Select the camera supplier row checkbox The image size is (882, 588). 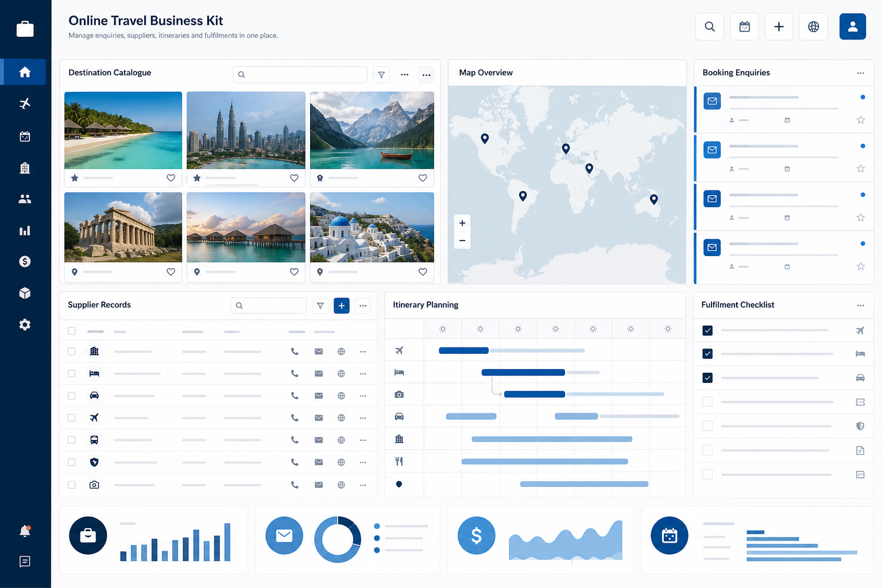(72, 485)
